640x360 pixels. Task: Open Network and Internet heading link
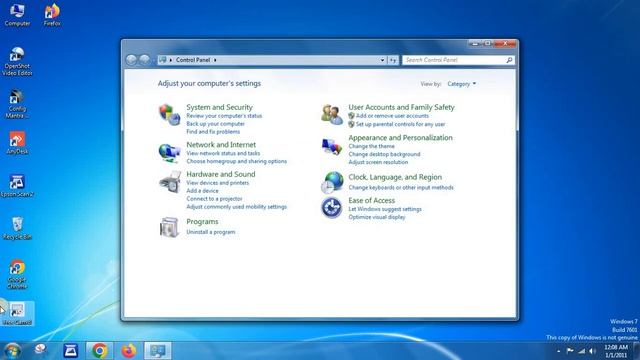(221, 144)
